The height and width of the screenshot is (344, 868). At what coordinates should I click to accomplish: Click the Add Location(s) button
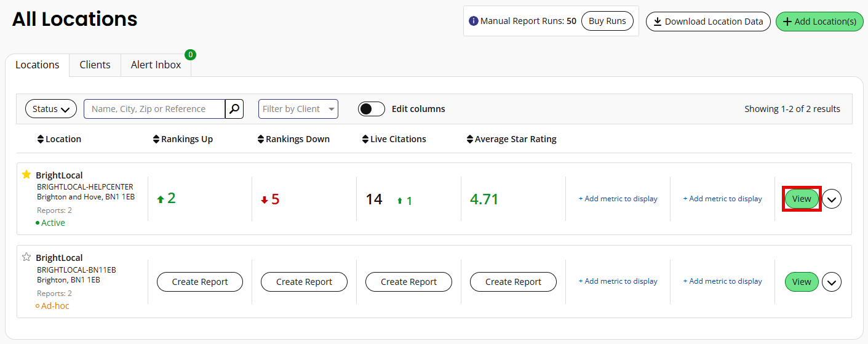(x=819, y=22)
